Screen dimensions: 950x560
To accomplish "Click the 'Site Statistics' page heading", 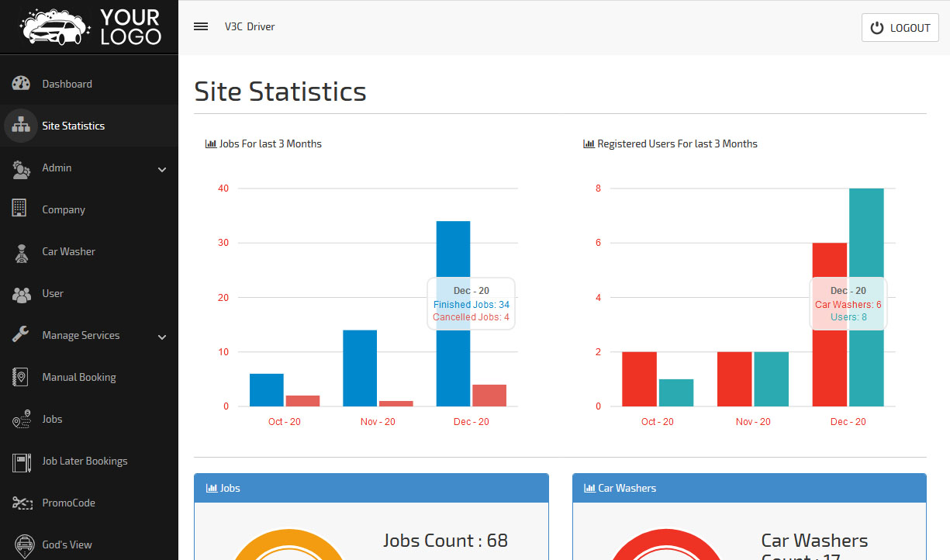I will click(280, 92).
